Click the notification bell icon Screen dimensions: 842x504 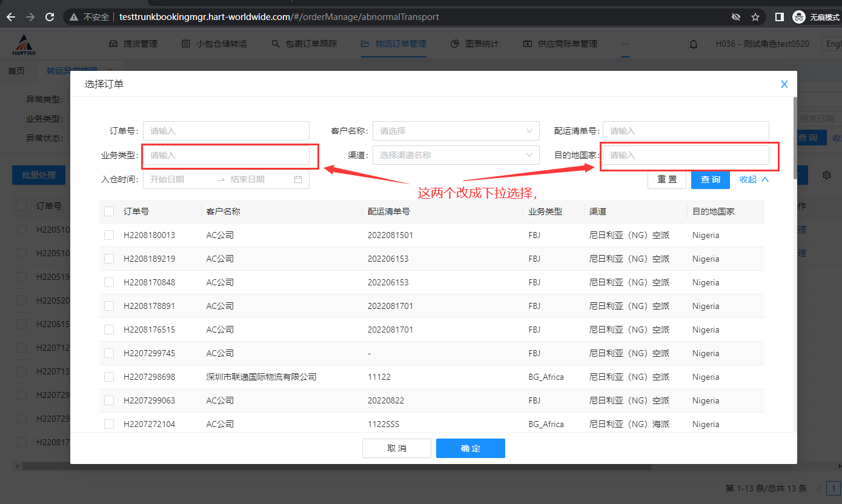694,44
